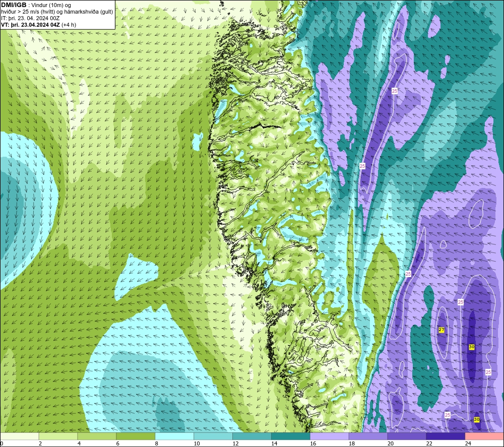Select the 18–20 m/s medium purple swatch
This screenshot has height=447, width=504.
[x=368, y=436]
